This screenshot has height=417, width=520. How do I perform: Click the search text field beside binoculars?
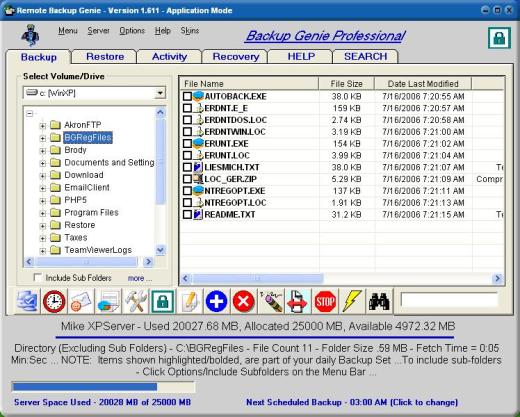[449, 300]
